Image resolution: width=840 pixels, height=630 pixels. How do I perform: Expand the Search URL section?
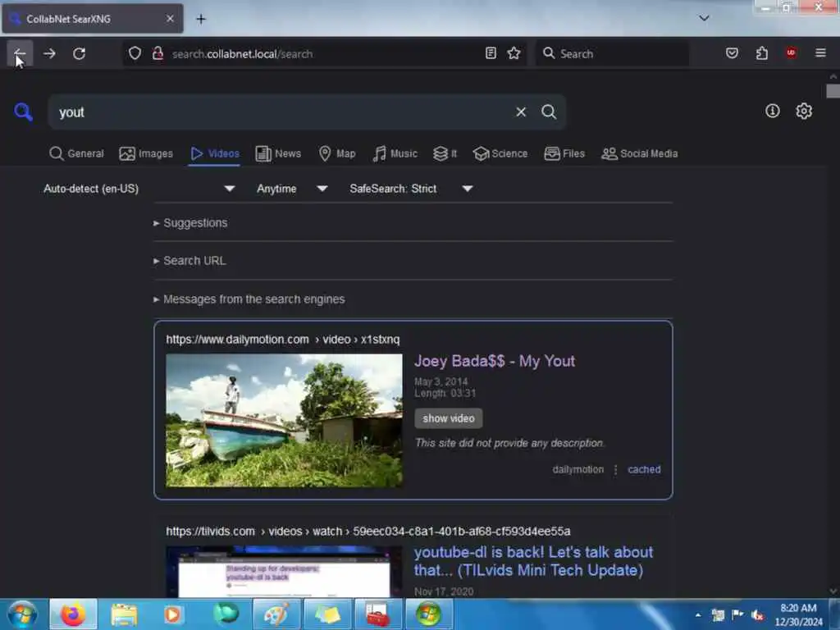[189, 261]
